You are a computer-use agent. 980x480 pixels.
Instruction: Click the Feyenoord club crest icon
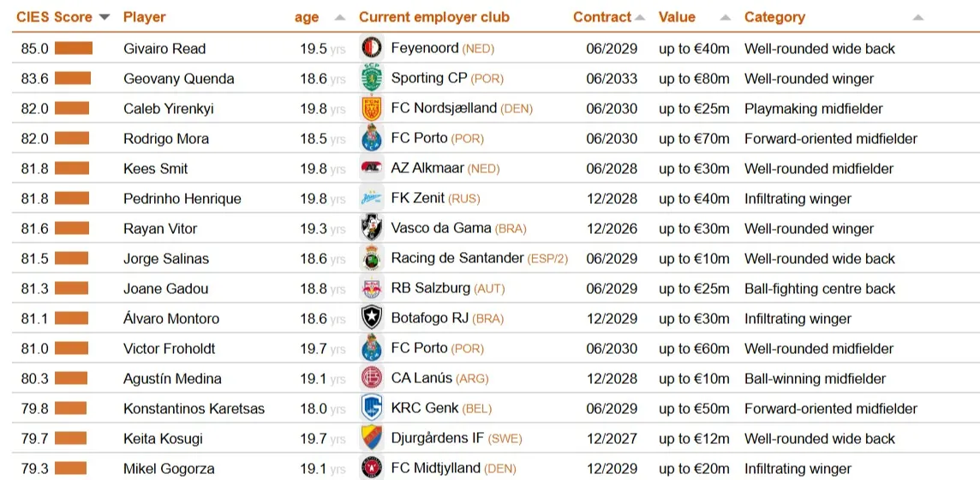(x=372, y=48)
